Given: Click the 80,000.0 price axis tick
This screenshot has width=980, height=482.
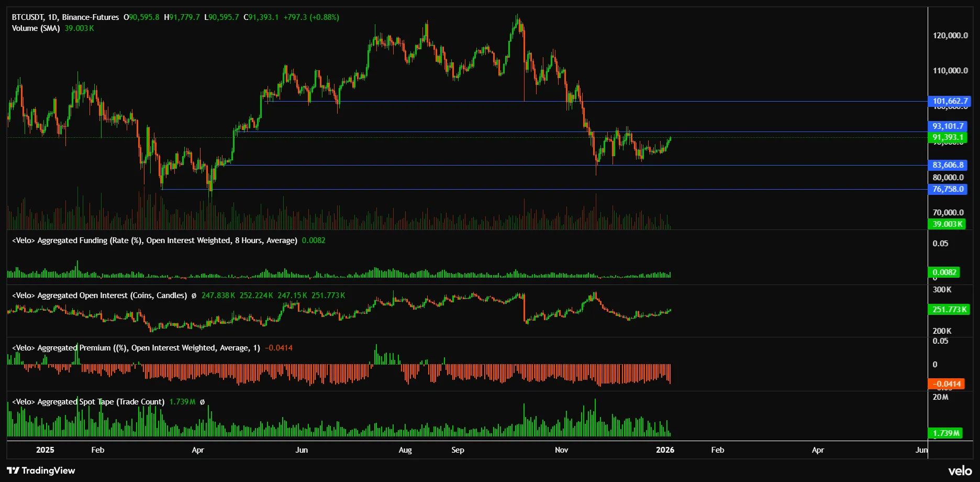Looking at the screenshot, I should tap(948, 178).
